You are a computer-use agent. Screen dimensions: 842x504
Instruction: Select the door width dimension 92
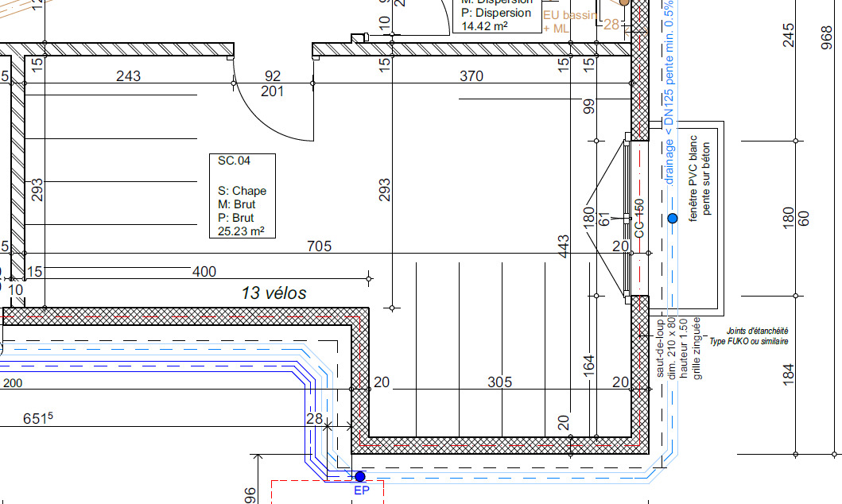pyautogui.click(x=273, y=76)
